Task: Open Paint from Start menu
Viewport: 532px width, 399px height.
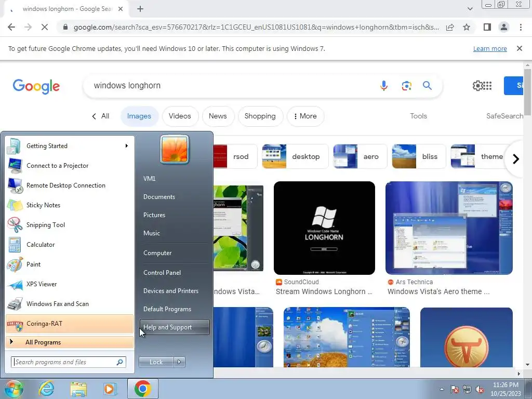Action: (x=70, y=264)
